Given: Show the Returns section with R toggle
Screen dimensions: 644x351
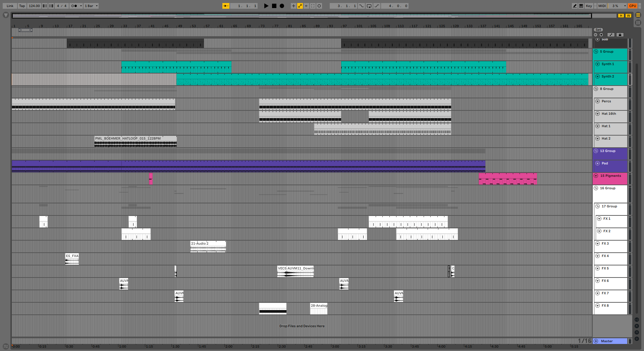Looking at the screenshot, I should point(637,326).
